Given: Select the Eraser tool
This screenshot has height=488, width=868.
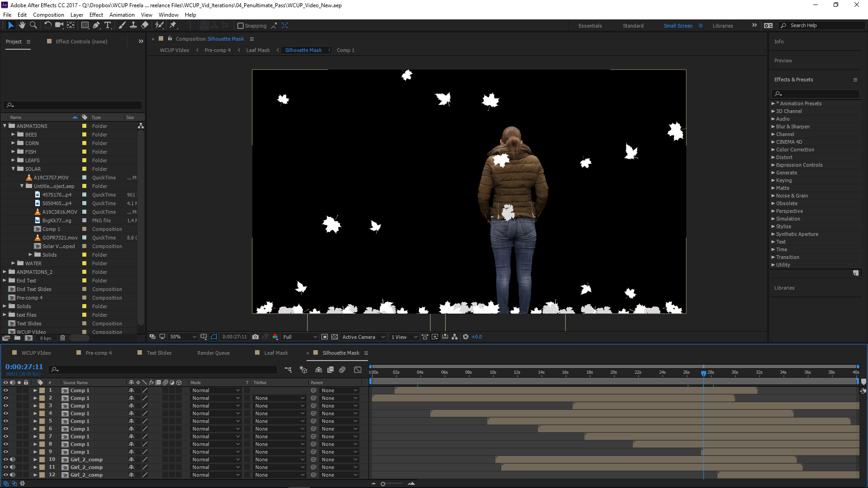Looking at the screenshot, I should tap(145, 25).
